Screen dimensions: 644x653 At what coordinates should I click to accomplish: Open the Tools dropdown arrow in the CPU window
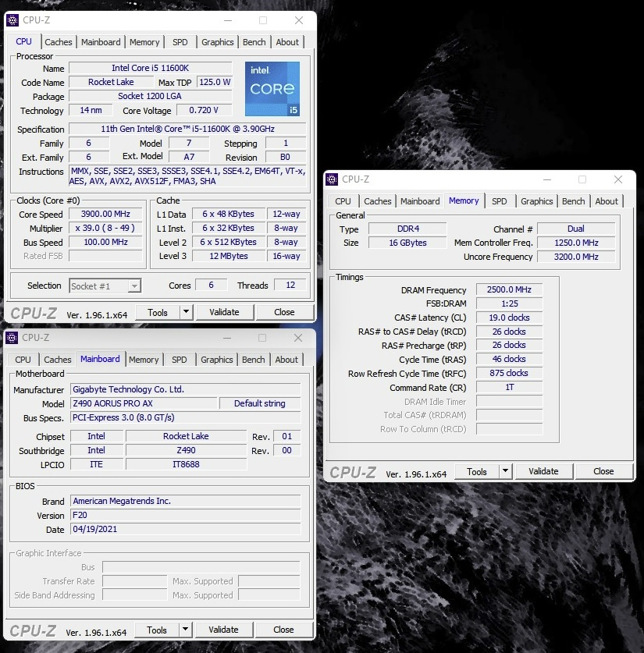[x=187, y=311]
